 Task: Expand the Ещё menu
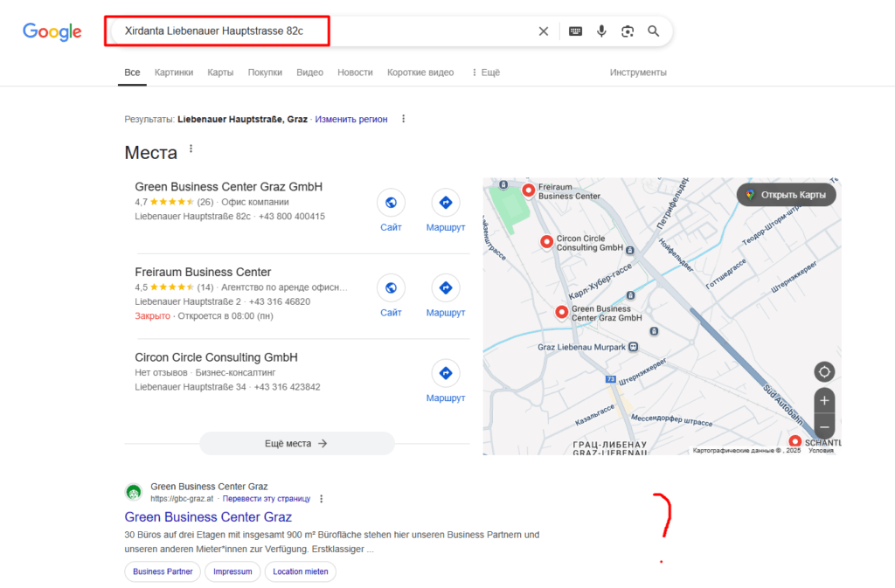(x=486, y=73)
